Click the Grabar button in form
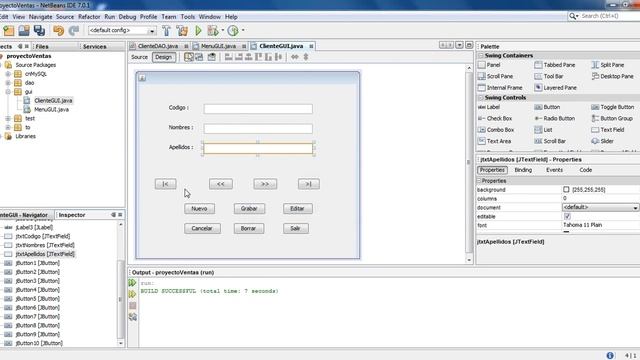This screenshot has width=640, height=360. pyautogui.click(x=249, y=209)
